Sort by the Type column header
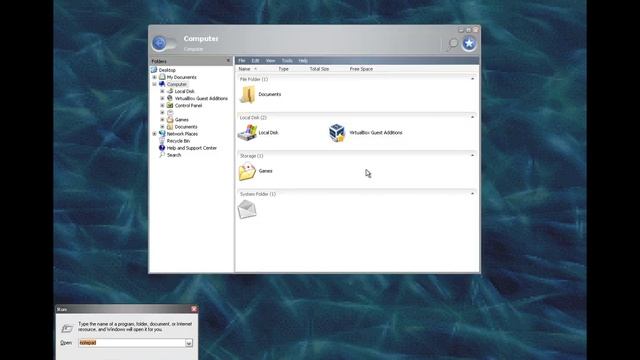Viewport: 640px width, 360px height. (x=283, y=69)
